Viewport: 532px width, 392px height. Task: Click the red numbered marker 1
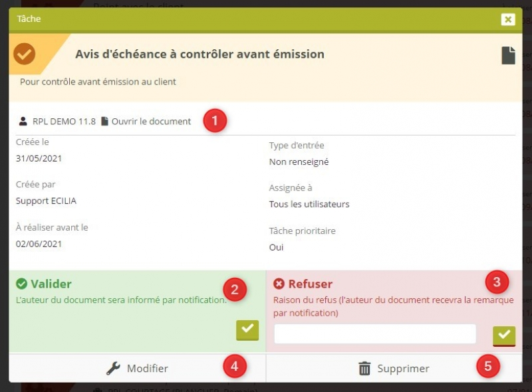214,122
